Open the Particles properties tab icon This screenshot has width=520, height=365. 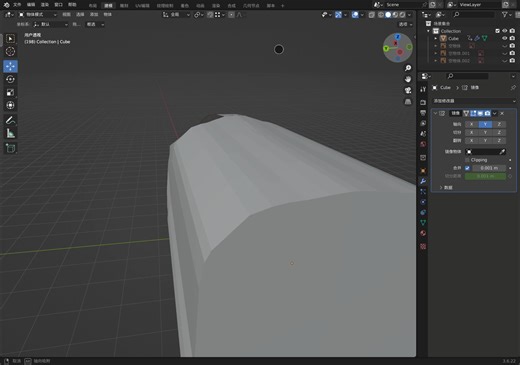[423, 192]
